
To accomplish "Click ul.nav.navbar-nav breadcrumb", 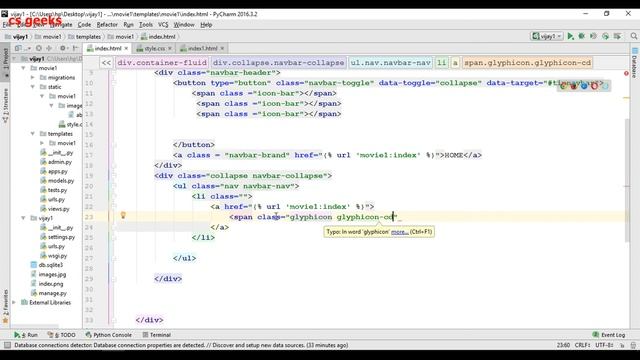I will pyautogui.click(x=391, y=63).
